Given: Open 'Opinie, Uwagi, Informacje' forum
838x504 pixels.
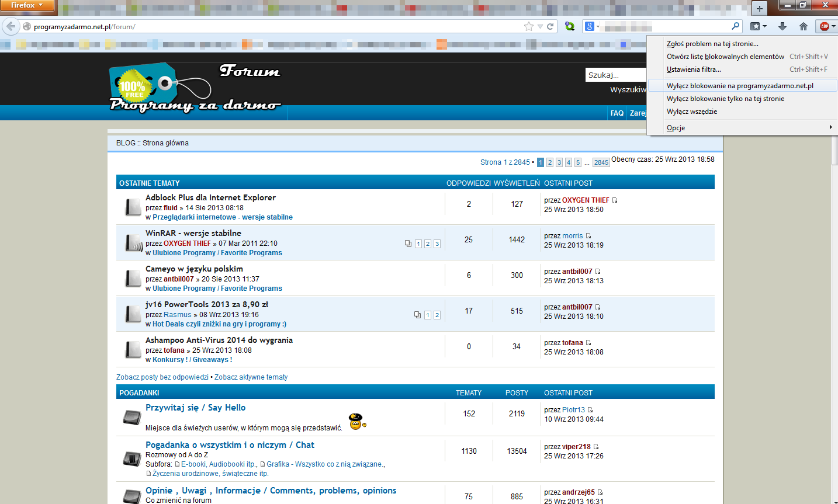Looking at the screenshot, I should click(x=271, y=491).
